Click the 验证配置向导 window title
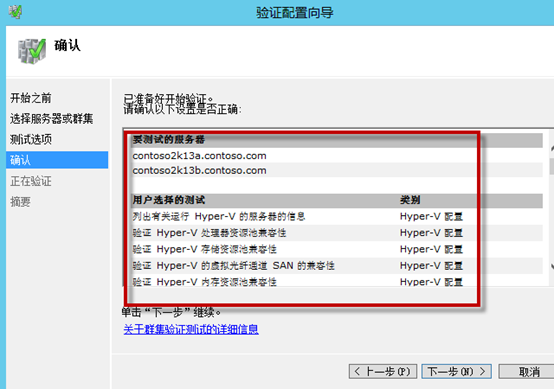 [x=295, y=13]
